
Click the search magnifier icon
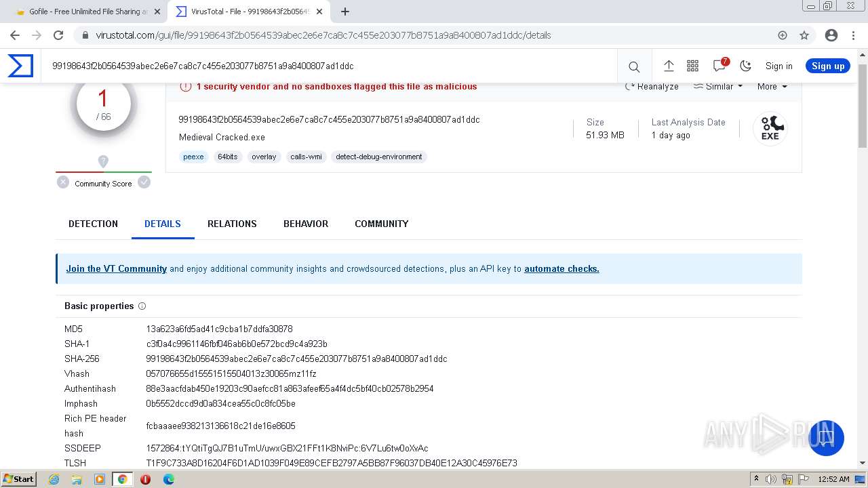click(x=634, y=66)
